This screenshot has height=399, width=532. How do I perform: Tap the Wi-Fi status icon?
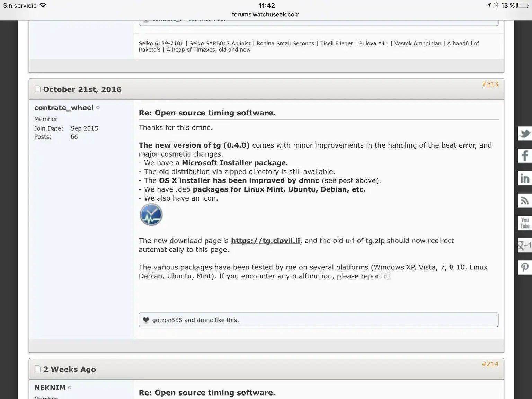pos(43,5)
